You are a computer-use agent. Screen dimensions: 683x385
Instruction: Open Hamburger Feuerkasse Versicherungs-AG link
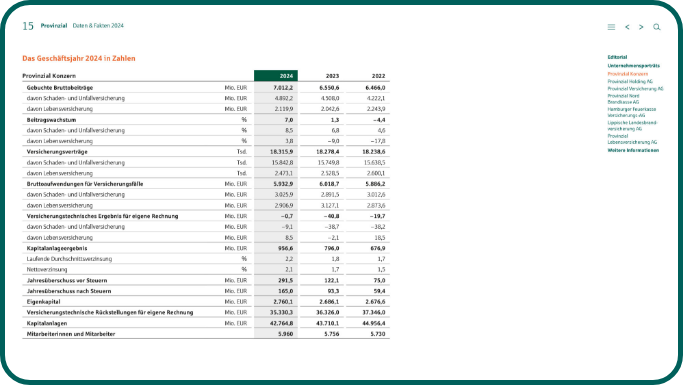(632, 112)
